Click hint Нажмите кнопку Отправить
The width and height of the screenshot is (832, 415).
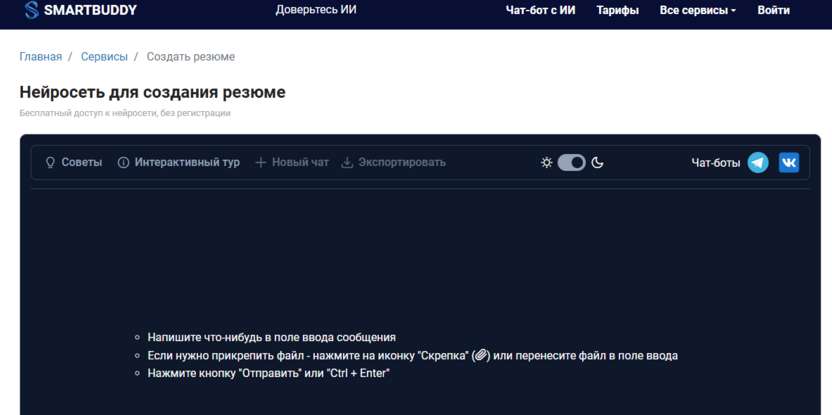269,373
